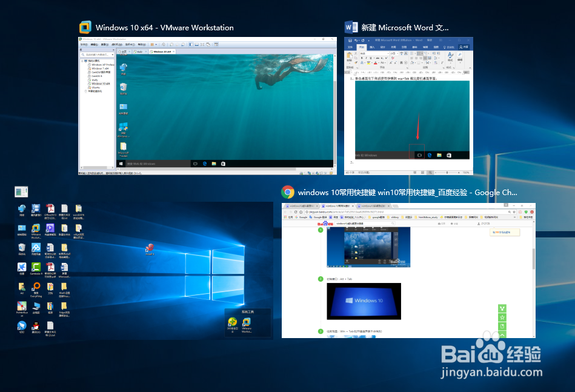Switch to the Microsoft Word window thumbnail
Viewport: 575px width, 392px height.
(408, 105)
